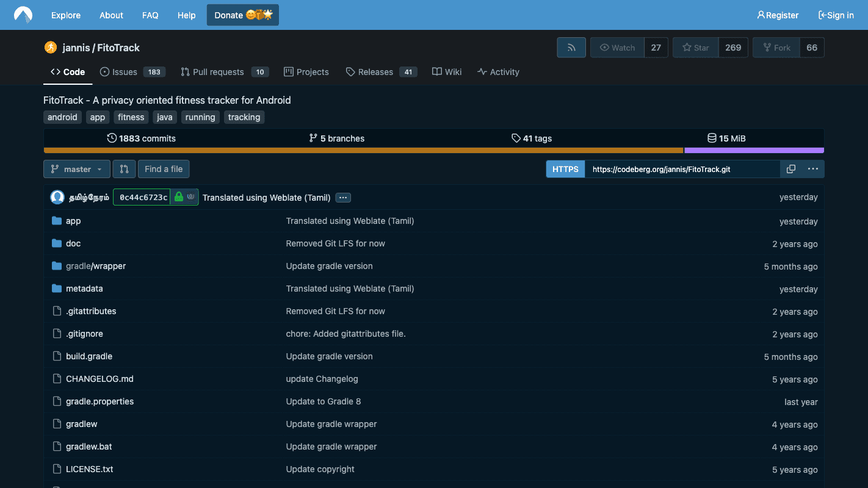This screenshot has height=488, width=868.
Task: Click the Codeberg mountain logo
Action: pyautogui.click(x=23, y=15)
